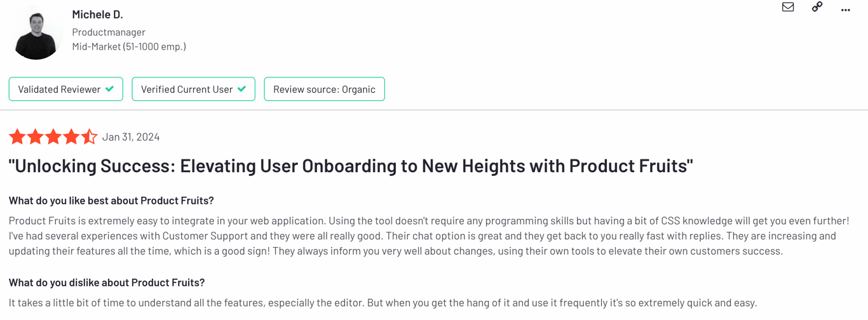Click the Mid-Market (51-1000 emp.) label
The height and width of the screenshot is (320, 868).
click(x=129, y=46)
